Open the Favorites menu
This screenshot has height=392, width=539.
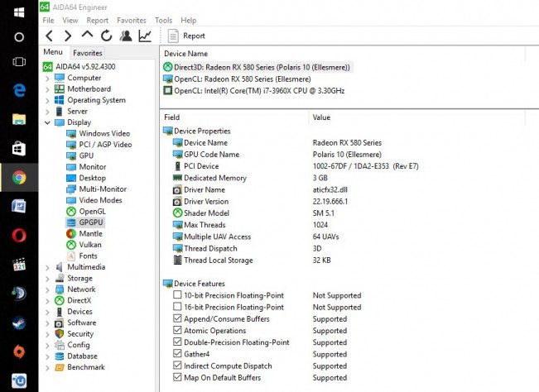point(132,20)
